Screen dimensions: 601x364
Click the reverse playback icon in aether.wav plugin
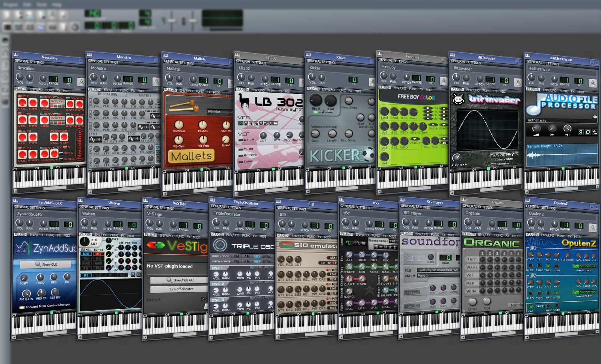[x=581, y=132]
